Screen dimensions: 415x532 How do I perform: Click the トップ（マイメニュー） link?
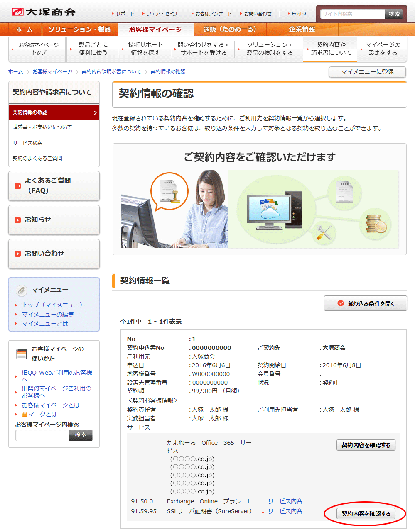pyautogui.click(x=52, y=305)
